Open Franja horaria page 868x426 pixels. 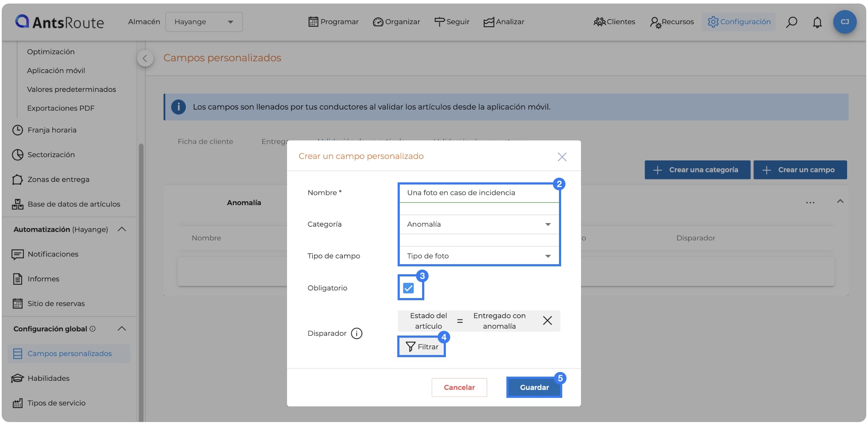(x=52, y=130)
